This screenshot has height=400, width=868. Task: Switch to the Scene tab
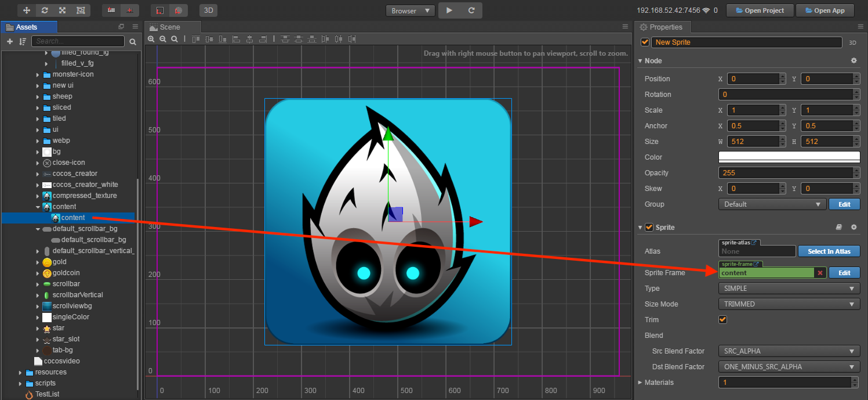point(172,27)
